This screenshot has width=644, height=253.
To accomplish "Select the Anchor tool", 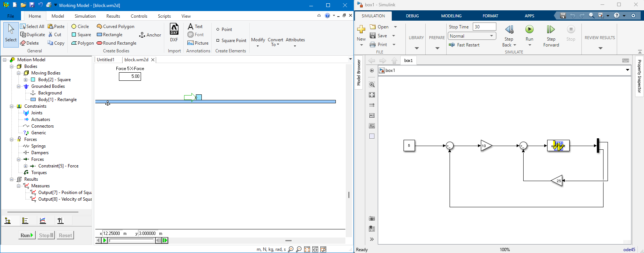I will pos(150,35).
